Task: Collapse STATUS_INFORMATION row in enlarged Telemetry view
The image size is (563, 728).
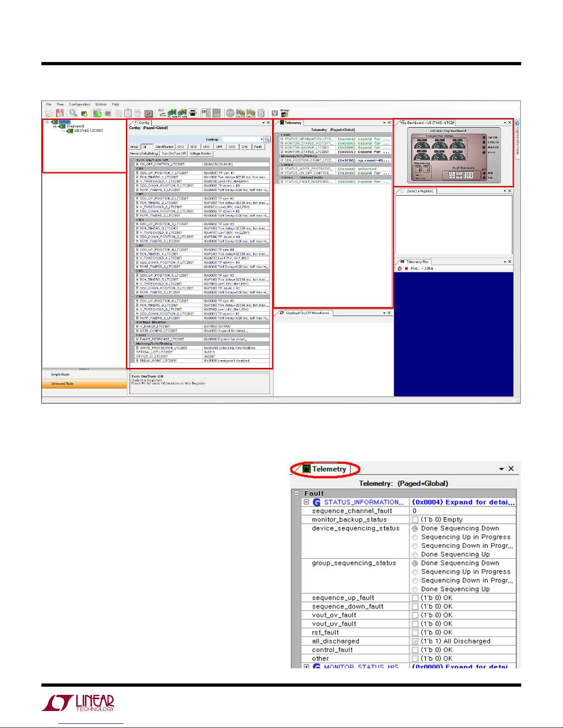Action: 307,502
